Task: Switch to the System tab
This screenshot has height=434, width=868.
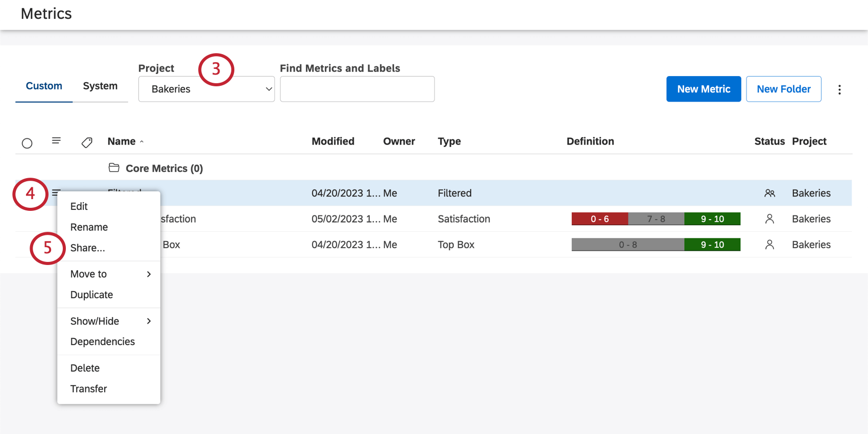Action: coord(100,86)
